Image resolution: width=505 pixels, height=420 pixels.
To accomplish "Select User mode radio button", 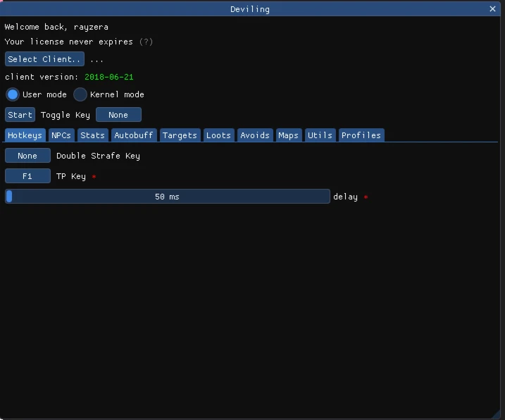I will 13,94.
